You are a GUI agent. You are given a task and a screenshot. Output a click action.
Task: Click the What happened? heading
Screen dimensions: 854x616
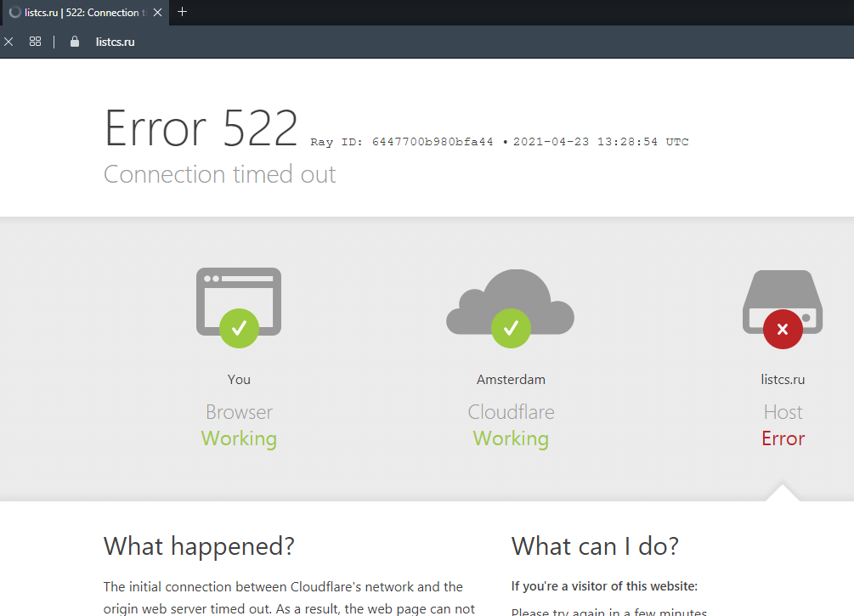click(199, 546)
